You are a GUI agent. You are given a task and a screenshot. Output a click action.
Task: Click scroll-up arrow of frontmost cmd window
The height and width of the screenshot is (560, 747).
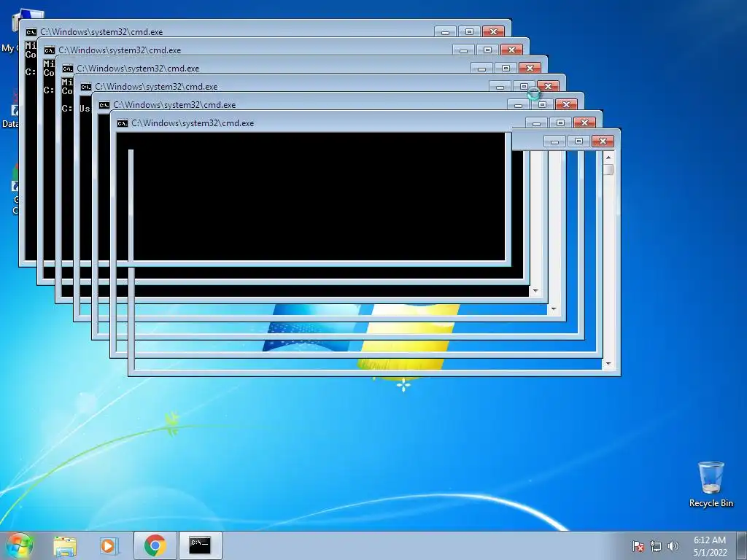[608, 157]
